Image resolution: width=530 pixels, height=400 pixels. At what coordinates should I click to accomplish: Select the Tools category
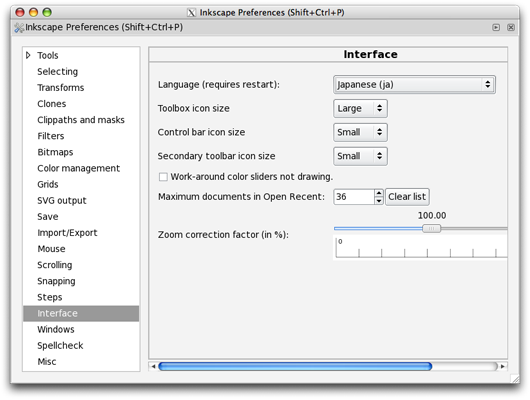(48, 55)
